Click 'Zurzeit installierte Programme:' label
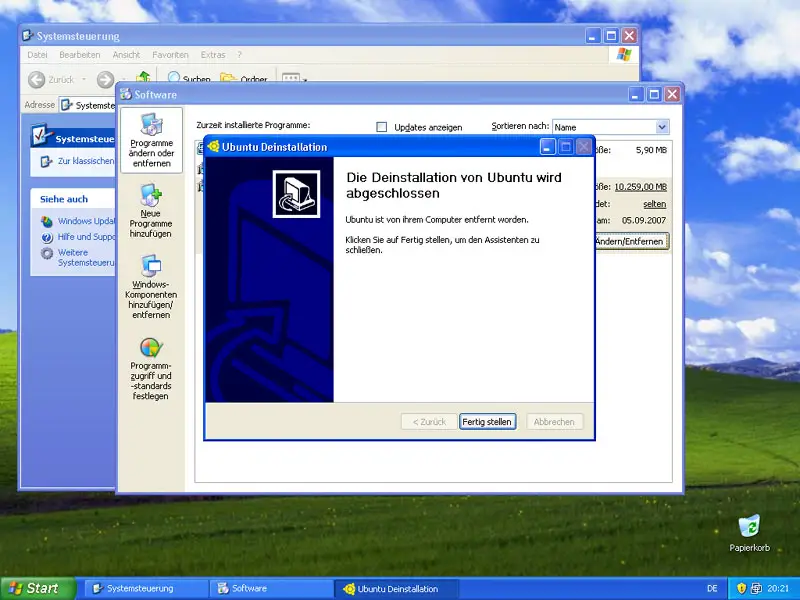Screen dimensions: 800x600 coord(253,125)
